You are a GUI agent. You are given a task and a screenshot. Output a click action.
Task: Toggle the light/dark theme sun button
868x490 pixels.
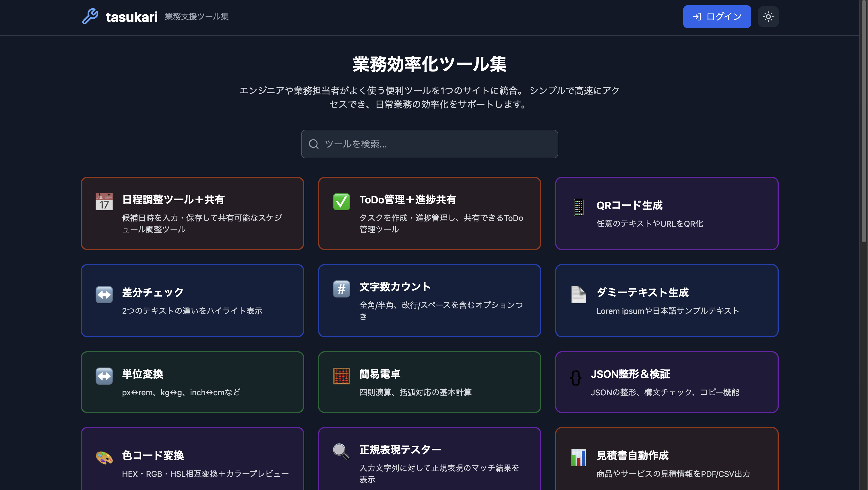(768, 17)
